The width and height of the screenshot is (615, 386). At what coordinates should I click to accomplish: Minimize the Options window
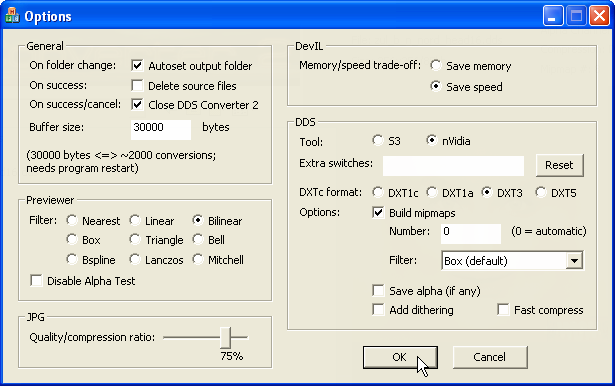553,16
